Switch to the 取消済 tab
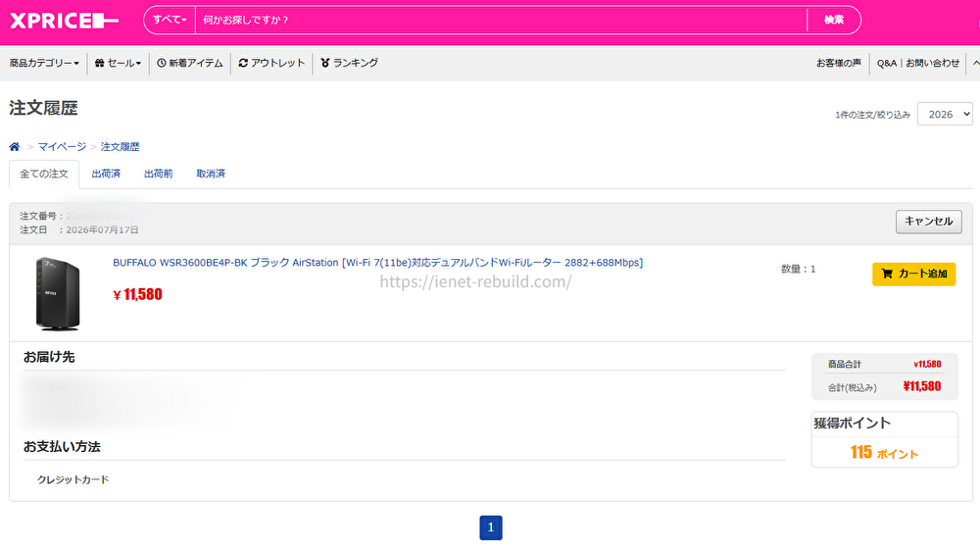This screenshot has width=980, height=552. tap(211, 174)
